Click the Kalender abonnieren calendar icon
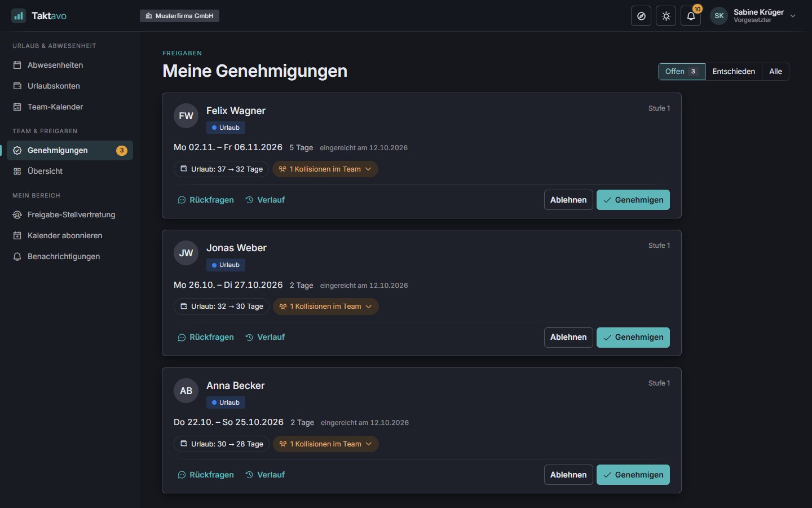The width and height of the screenshot is (812, 508). (17, 235)
